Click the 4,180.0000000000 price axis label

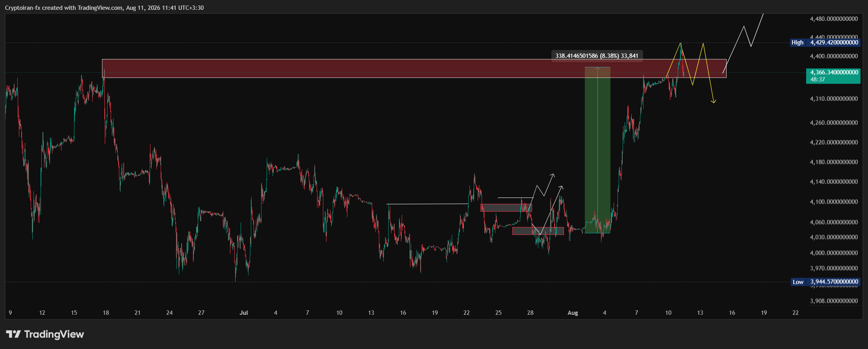click(x=834, y=162)
